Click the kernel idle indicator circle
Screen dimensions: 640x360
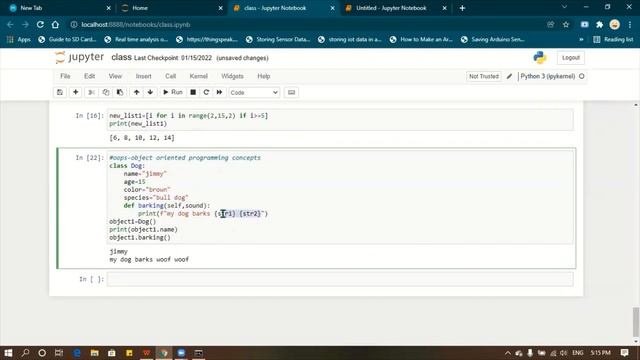582,76
